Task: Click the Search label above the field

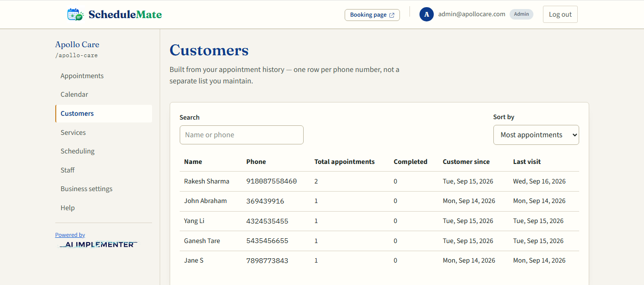Action: coord(190,117)
